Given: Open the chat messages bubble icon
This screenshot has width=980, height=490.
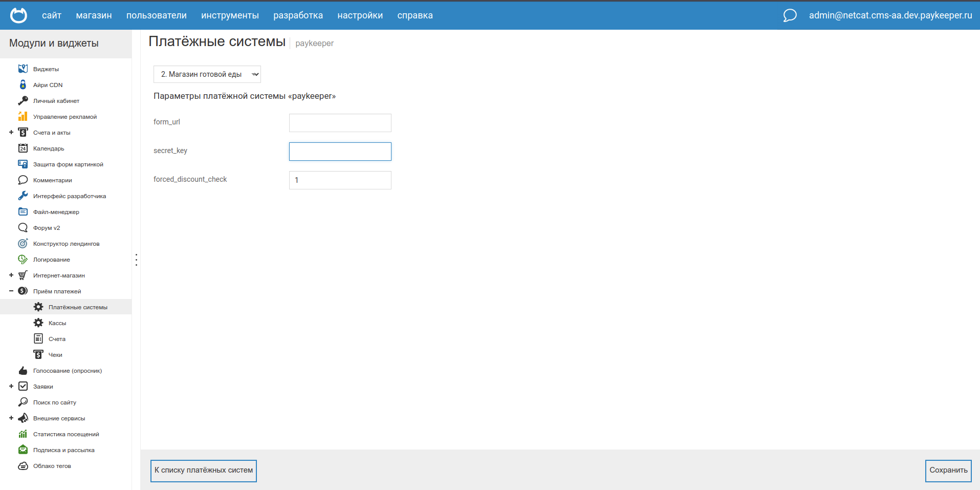Looking at the screenshot, I should [x=790, y=15].
